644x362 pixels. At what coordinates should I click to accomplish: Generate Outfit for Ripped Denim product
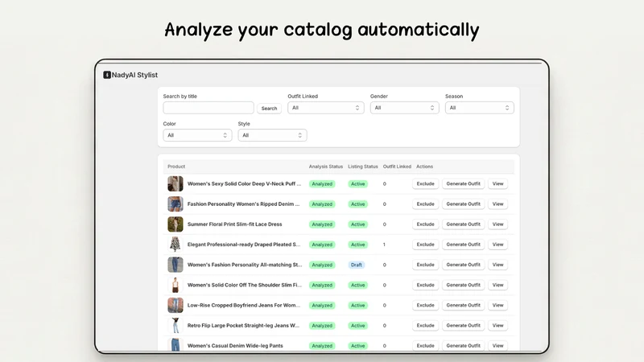point(464,204)
